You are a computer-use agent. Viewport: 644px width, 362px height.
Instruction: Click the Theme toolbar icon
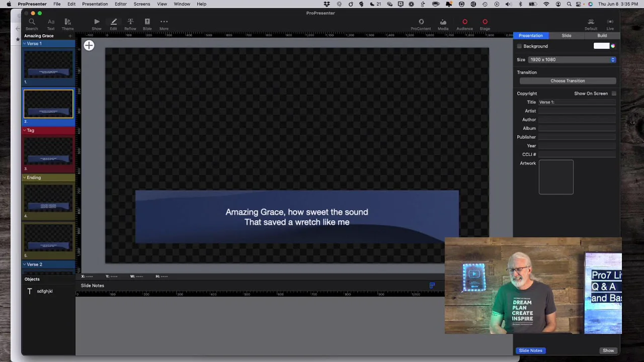[x=67, y=24]
